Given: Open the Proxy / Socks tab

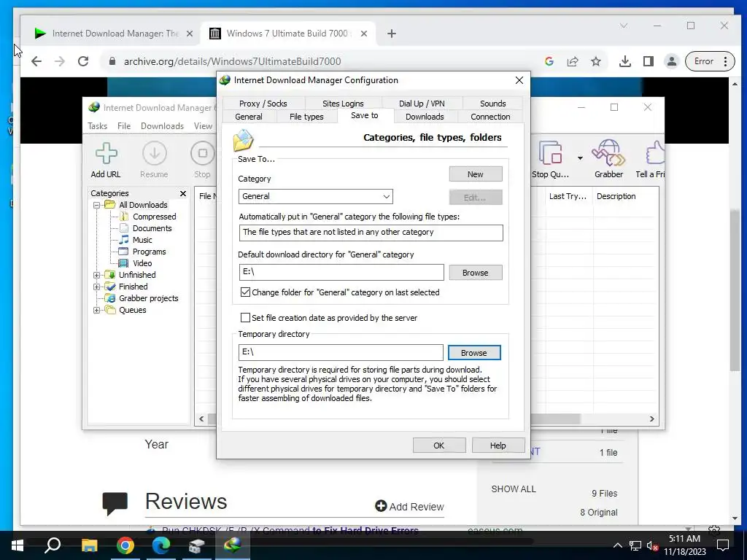Looking at the screenshot, I should tap(263, 104).
